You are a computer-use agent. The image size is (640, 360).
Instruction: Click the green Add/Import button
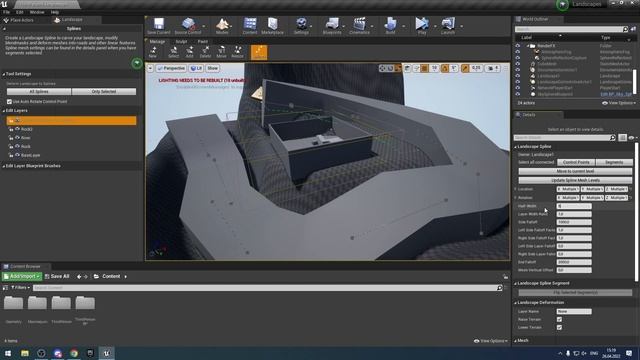pos(22,276)
